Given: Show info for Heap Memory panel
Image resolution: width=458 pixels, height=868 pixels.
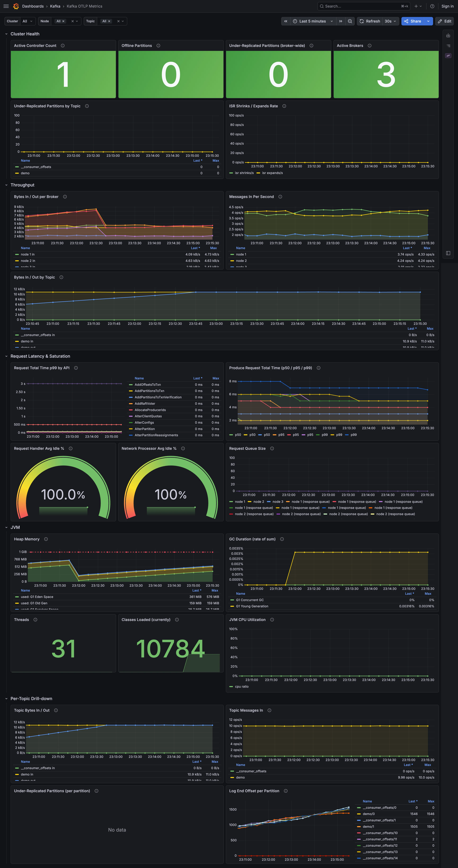Looking at the screenshot, I should click(x=46, y=539).
